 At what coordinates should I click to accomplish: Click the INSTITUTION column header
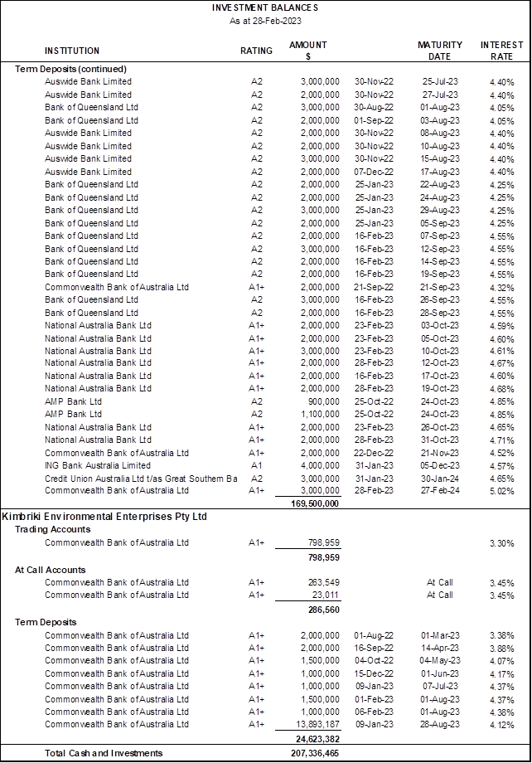click(72, 51)
